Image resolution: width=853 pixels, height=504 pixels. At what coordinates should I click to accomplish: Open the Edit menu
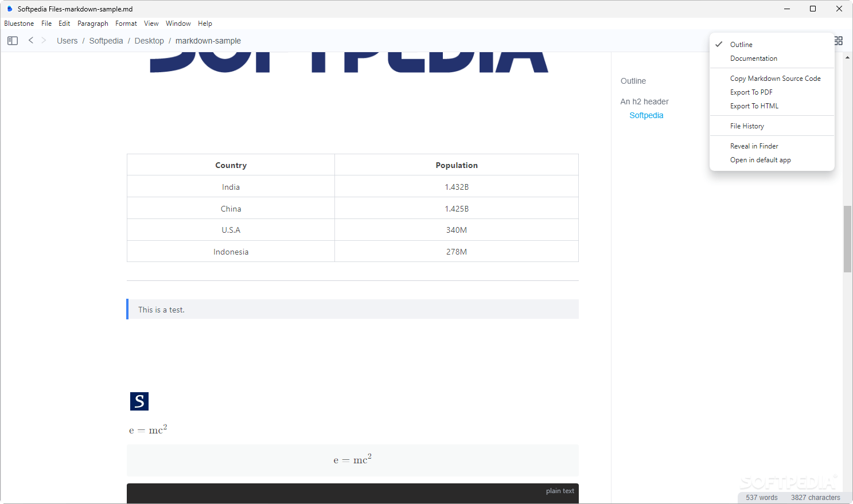click(64, 24)
